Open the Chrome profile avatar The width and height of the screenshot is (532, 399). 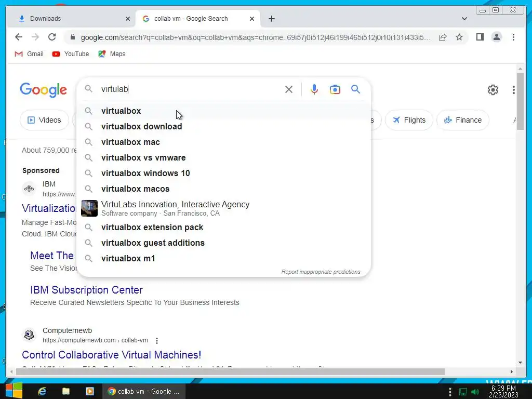(496, 37)
